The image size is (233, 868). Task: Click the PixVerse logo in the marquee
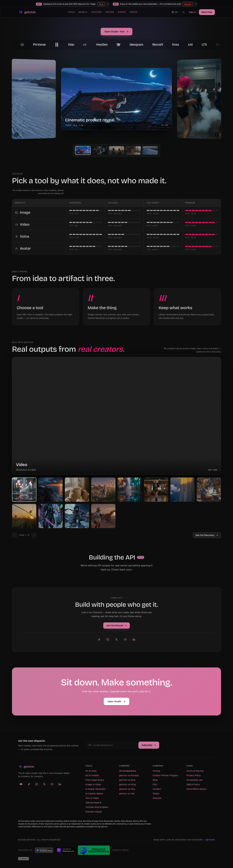pos(39,45)
